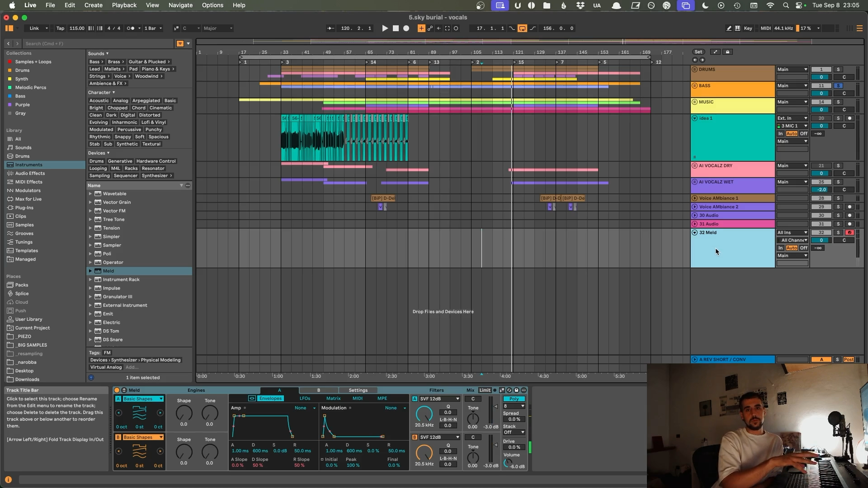
Task: Open oscillator A Basic Shapes dropdown
Action: [x=143, y=399]
